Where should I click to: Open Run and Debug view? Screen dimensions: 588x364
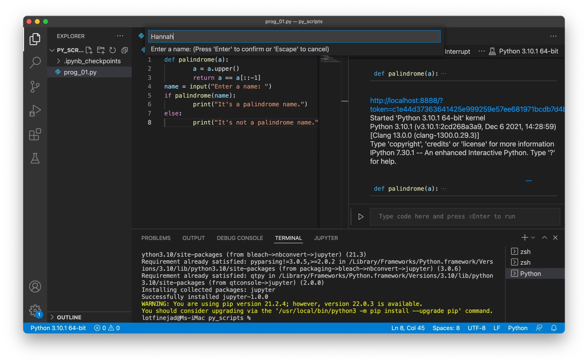[35, 111]
